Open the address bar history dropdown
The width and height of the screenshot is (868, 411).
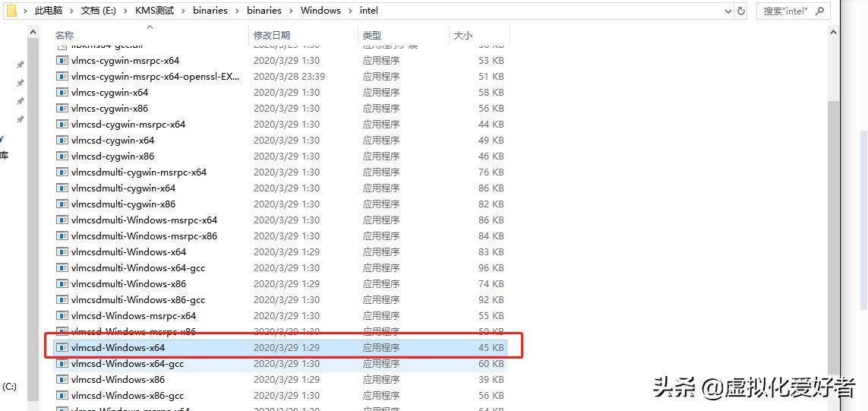click(x=728, y=11)
